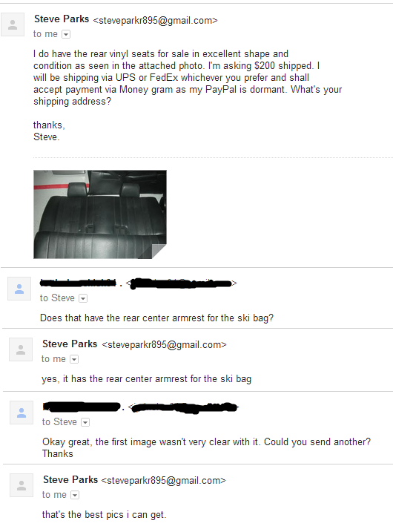This screenshot has height=532, width=393.
Task: Expand 'to Steve' details on ski bag question
Action: (83, 298)
